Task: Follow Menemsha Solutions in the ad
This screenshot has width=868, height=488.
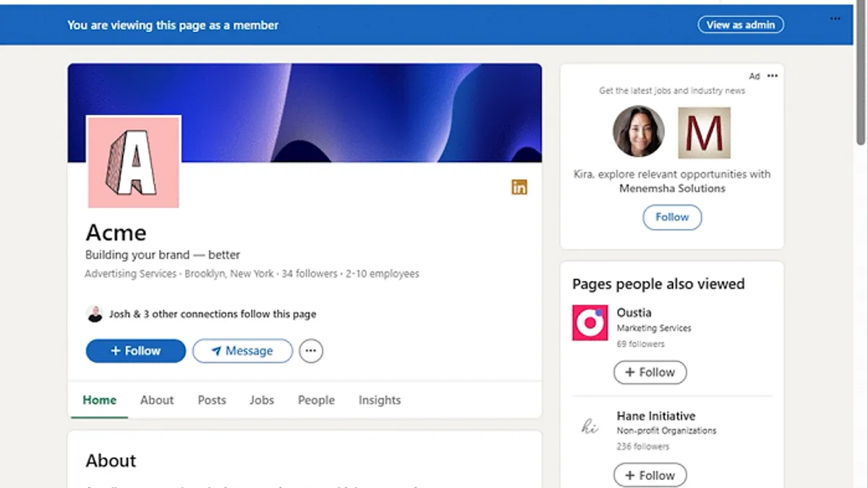Action: click(x=672, y=217)
